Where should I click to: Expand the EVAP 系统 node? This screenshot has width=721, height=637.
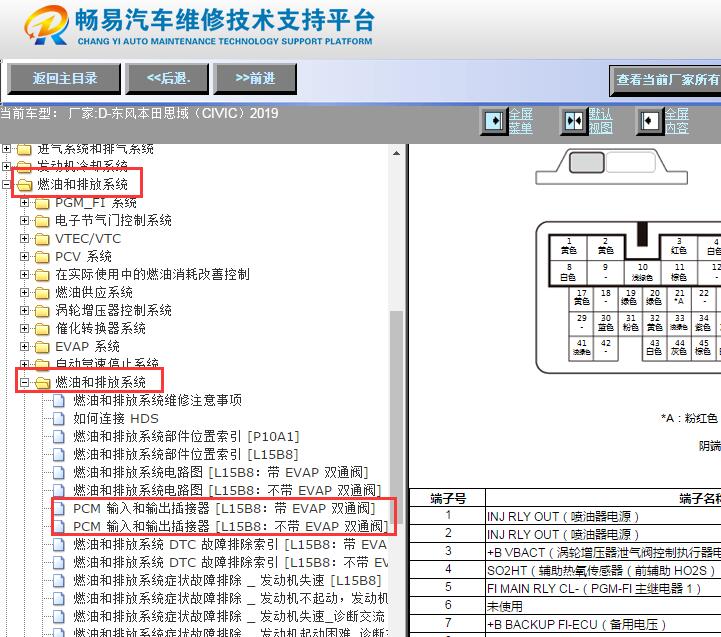pyautogui.click(x=24, y=346)
